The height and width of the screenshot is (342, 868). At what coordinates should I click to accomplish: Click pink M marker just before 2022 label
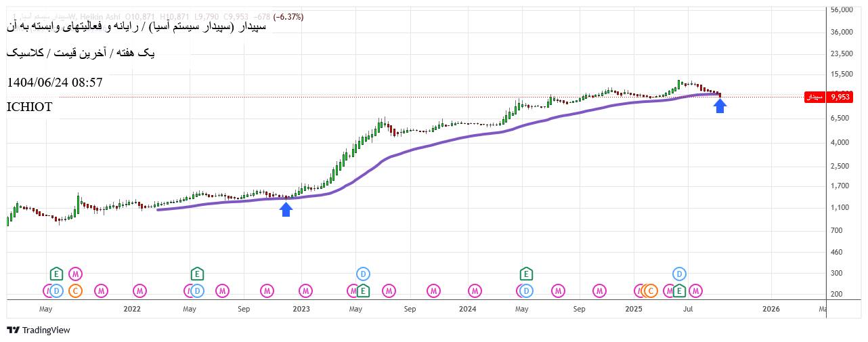[139, 291]
